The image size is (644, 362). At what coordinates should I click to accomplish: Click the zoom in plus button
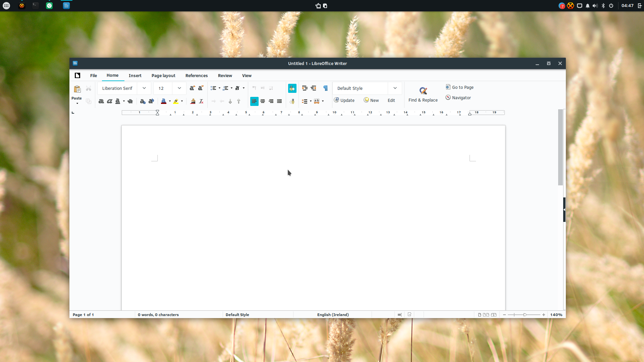(544, 315)
